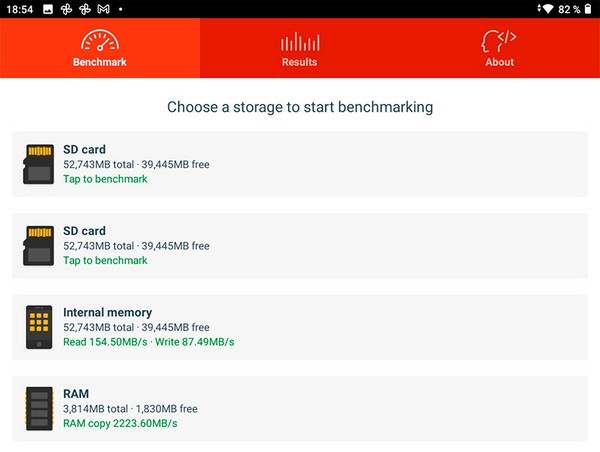
Task: Switch to the Results tab
Action: pyautogui.click(x=299, y=62)
